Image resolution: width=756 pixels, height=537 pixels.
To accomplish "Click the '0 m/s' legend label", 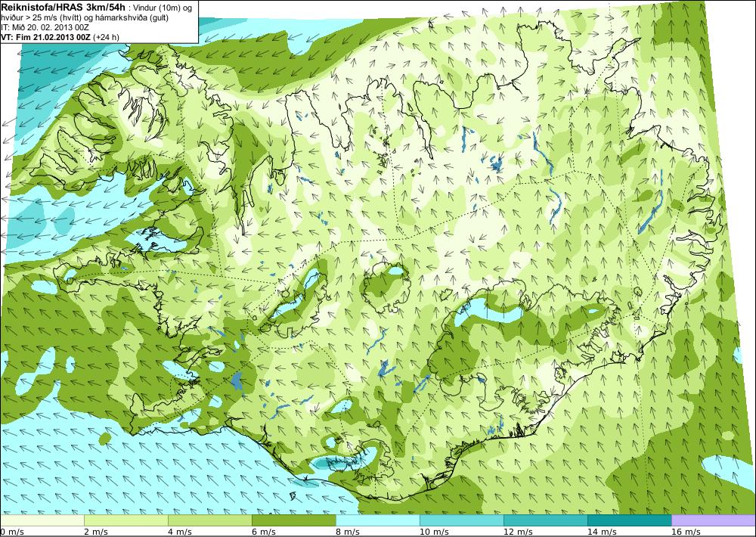I will pyautogui.click(x=12, y=532).
